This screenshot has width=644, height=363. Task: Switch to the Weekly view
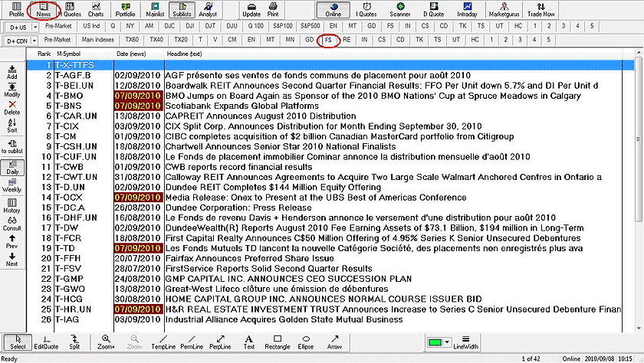click(11, 185)
